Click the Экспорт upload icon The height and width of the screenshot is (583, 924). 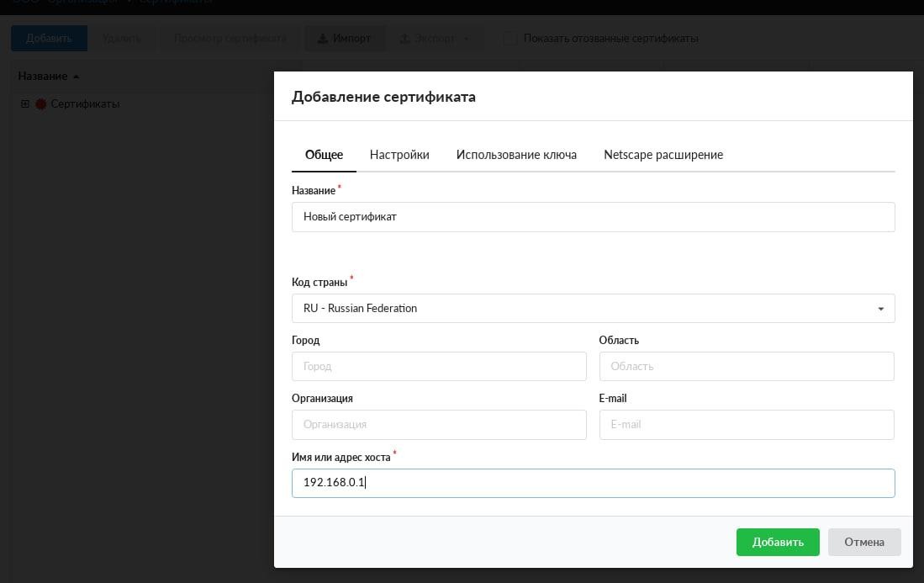pyautogui.click(x=404, y=39)
